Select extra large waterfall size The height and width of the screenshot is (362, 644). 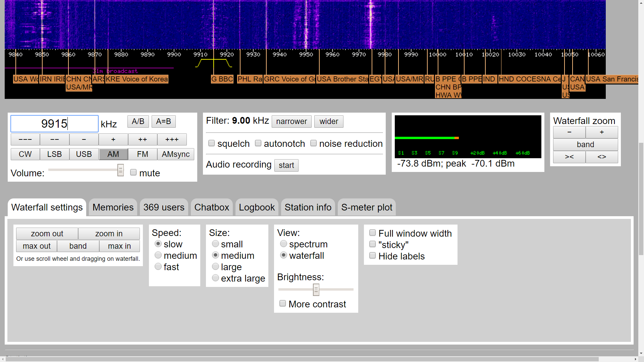[216, 278]
